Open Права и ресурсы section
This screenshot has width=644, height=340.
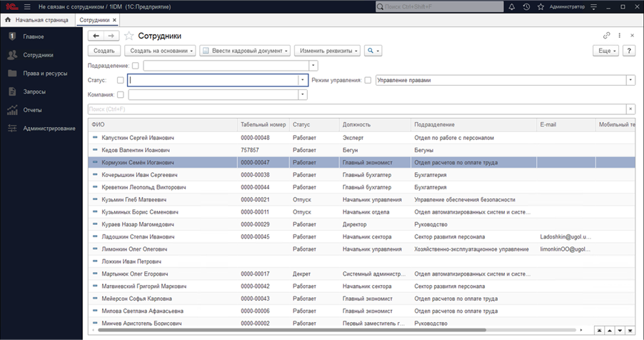point(45,73)
